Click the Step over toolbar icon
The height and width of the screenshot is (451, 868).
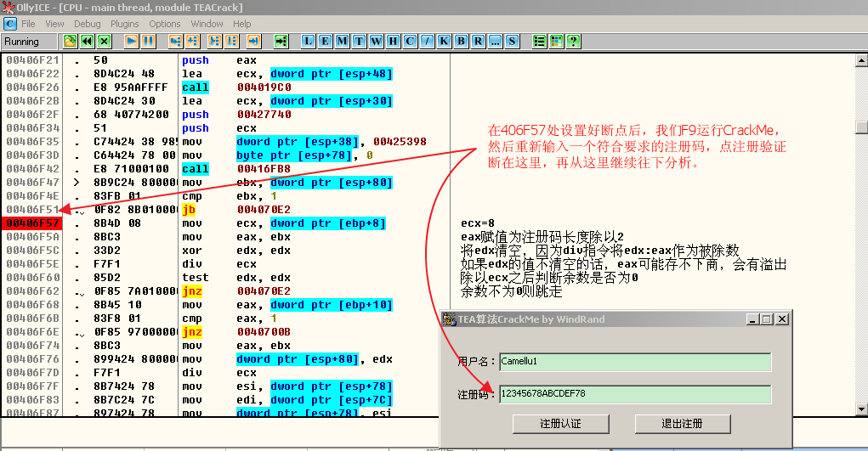pos(193,41)
